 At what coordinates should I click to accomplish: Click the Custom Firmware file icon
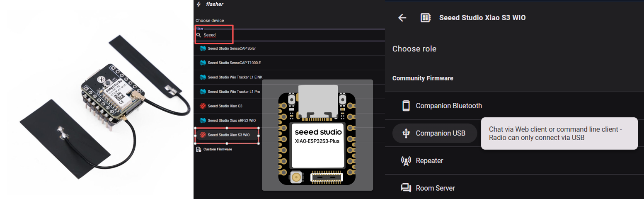click(199, 149)
